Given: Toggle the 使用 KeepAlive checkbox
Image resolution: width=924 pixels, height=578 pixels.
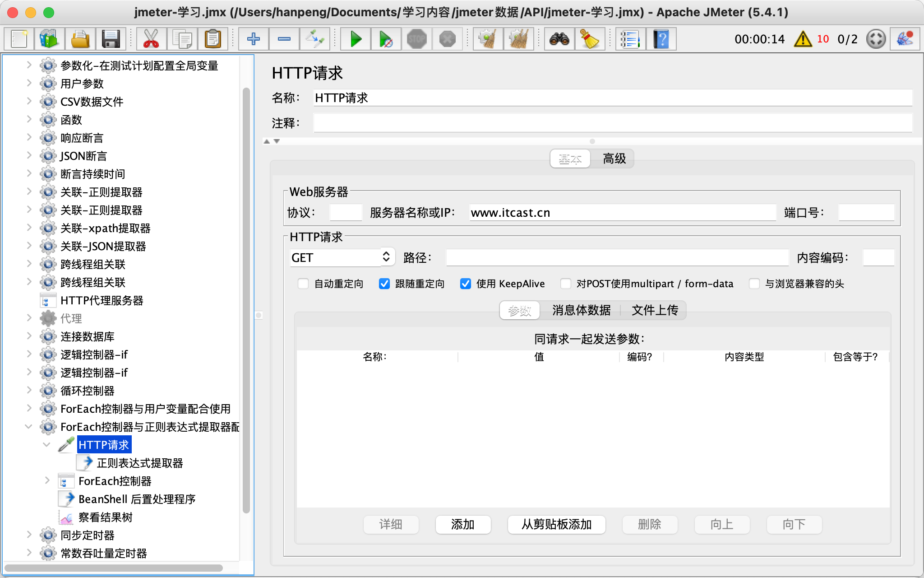Looking at the screenshot, I should 466,284.
